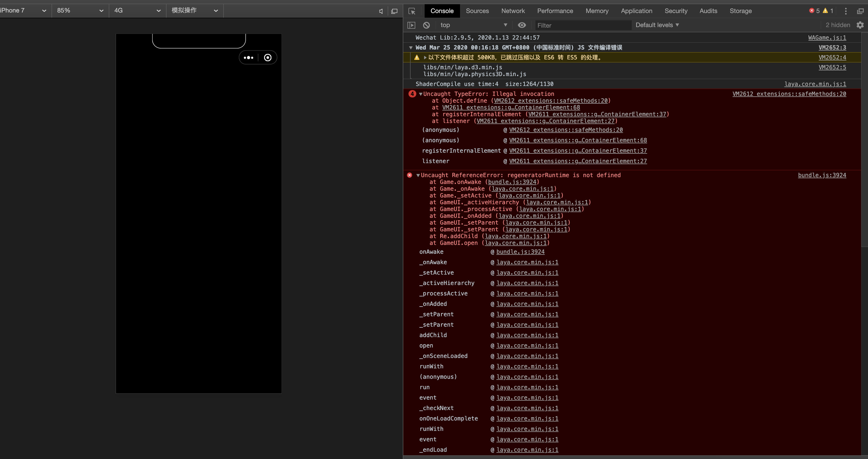This screenshot has height=459, width=868.
Task: Collapse the regeneratorRuntime ReferenceError entry
Action: coord(418,175)
